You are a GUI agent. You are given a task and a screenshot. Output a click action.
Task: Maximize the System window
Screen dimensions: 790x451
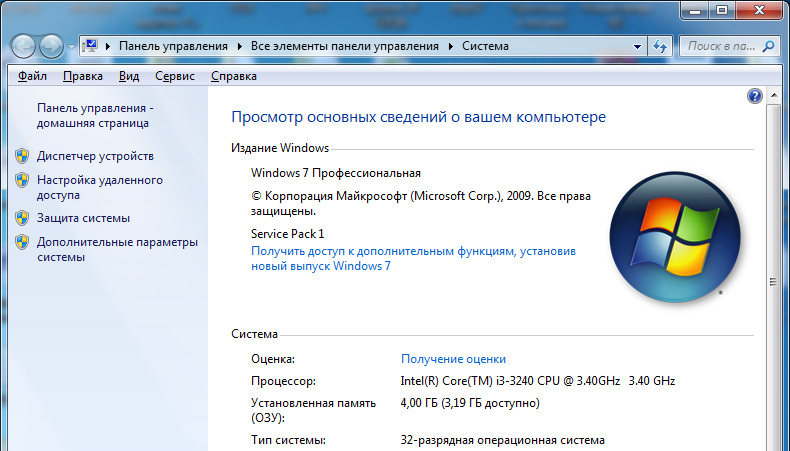(x=717, y=8)
